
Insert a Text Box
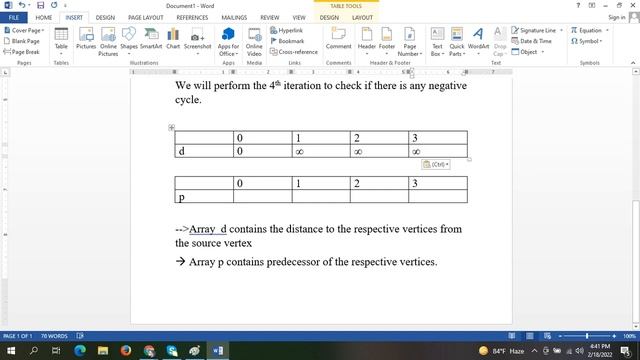point(437,42)
